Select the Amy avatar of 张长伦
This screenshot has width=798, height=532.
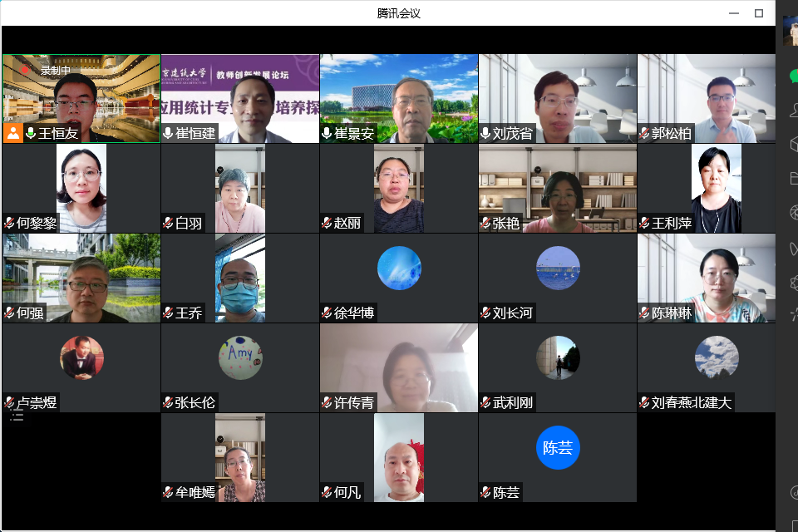(x=240, y=357)
